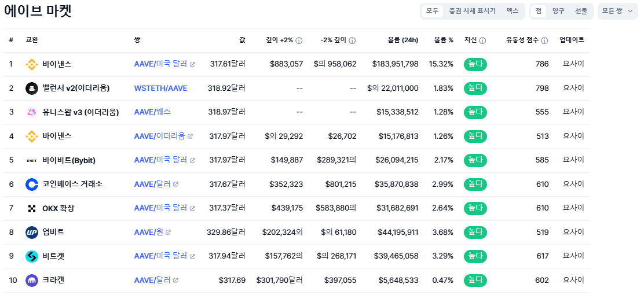Sort by the 볼륨 % column header

coord(444,40)
